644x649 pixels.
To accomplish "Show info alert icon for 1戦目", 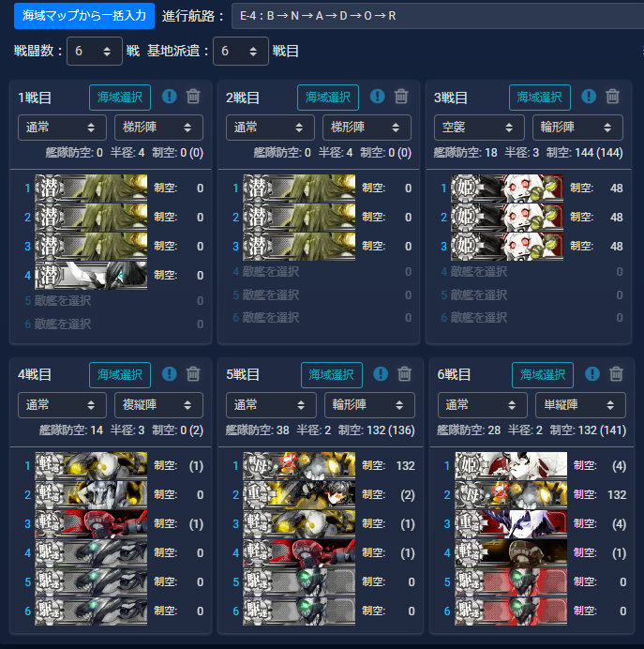I will point(169,97).
